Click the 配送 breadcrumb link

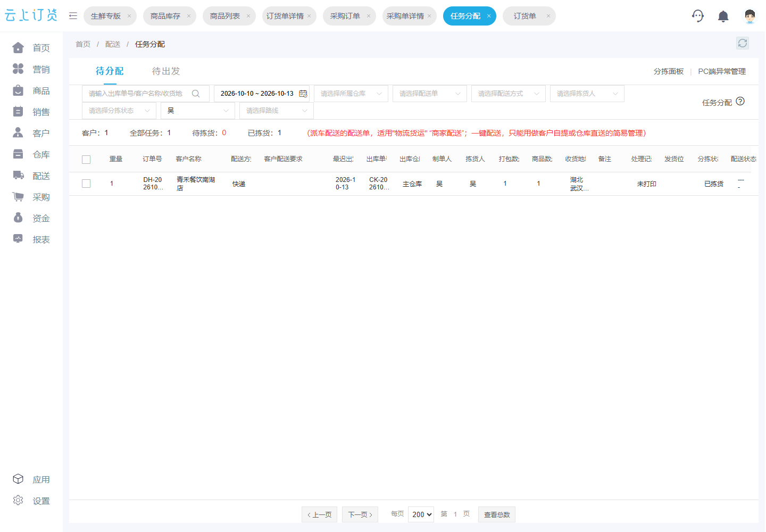point(113,44)
